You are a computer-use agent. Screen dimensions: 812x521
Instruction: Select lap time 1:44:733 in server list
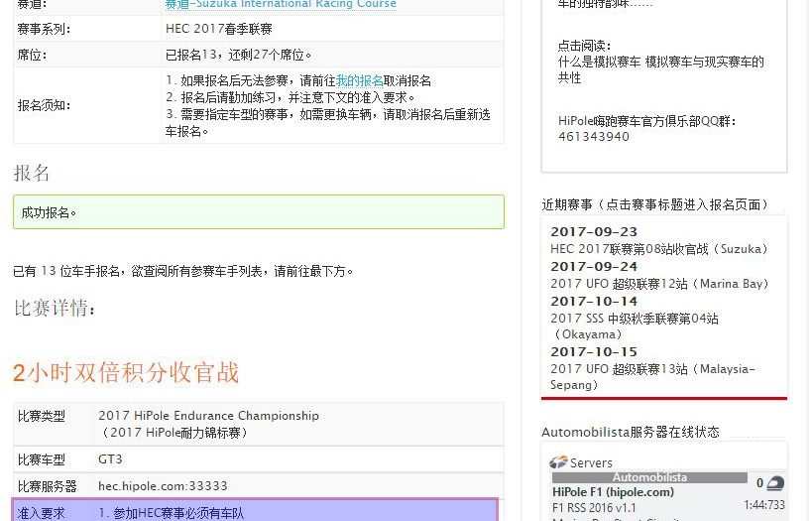(x=763, y=505)
